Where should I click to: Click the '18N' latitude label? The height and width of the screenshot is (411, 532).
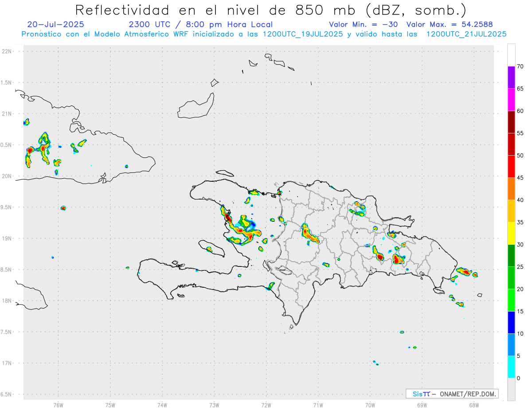coord(7,301)
